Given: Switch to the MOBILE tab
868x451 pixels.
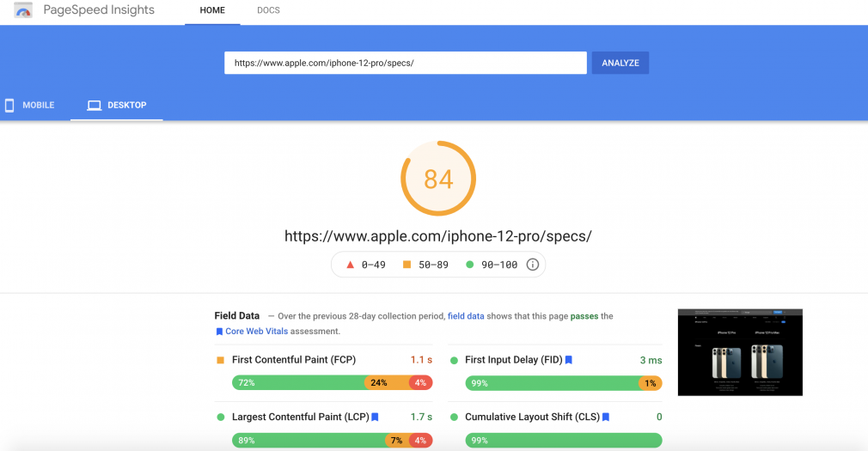Looking at the screenshot, I should (x=30, y=105).
